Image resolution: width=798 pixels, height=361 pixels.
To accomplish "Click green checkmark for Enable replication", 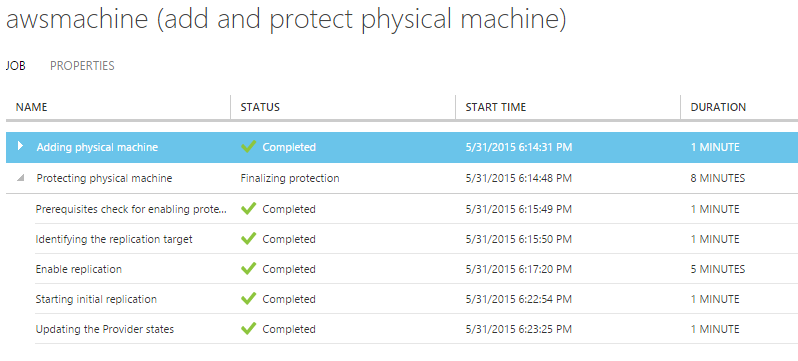I will 248,269.
